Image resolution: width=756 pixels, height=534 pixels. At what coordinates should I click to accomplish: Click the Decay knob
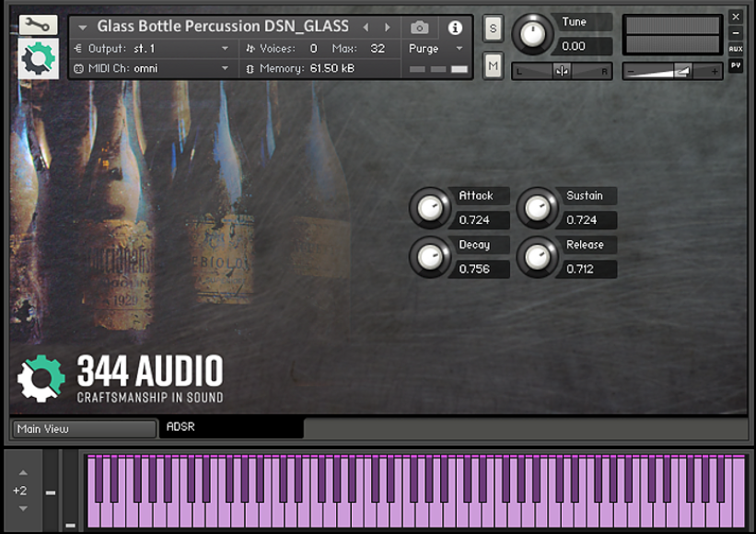tap(429, 257)
